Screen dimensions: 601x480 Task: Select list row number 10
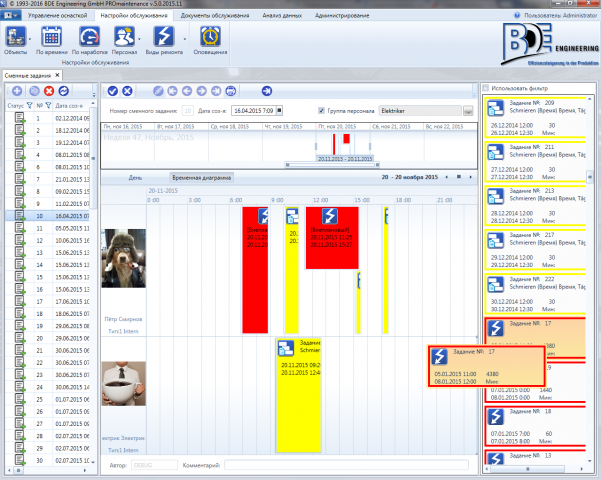point(48,216)
